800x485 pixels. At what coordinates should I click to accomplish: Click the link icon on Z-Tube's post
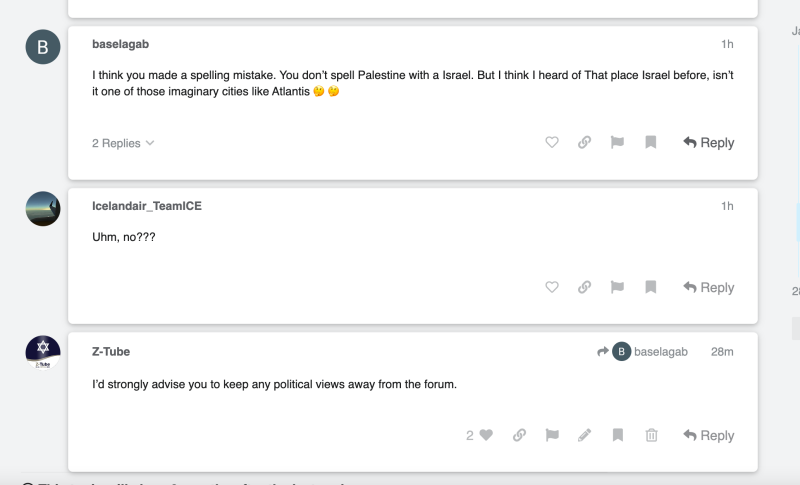pyautogui.click(x=519, y=435)
